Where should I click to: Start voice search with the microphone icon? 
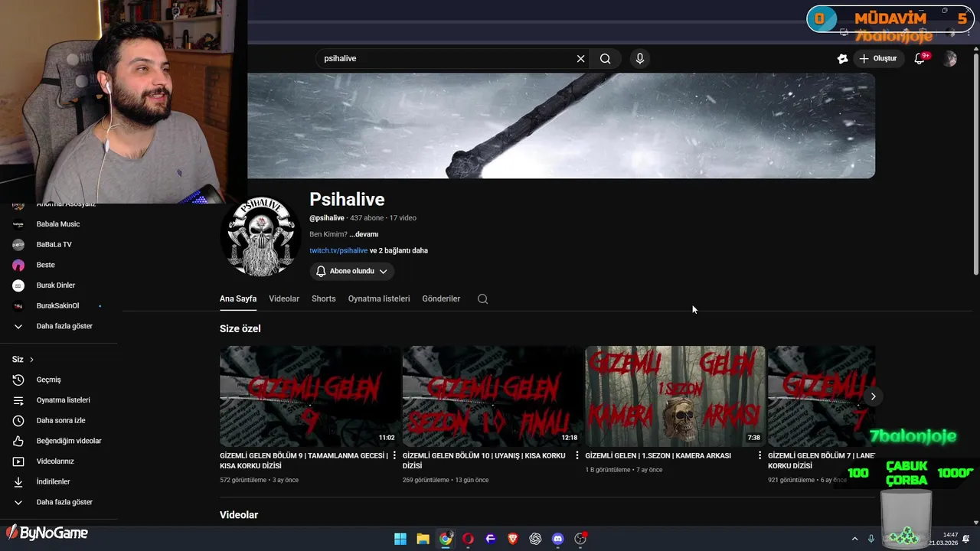(640, 58)
